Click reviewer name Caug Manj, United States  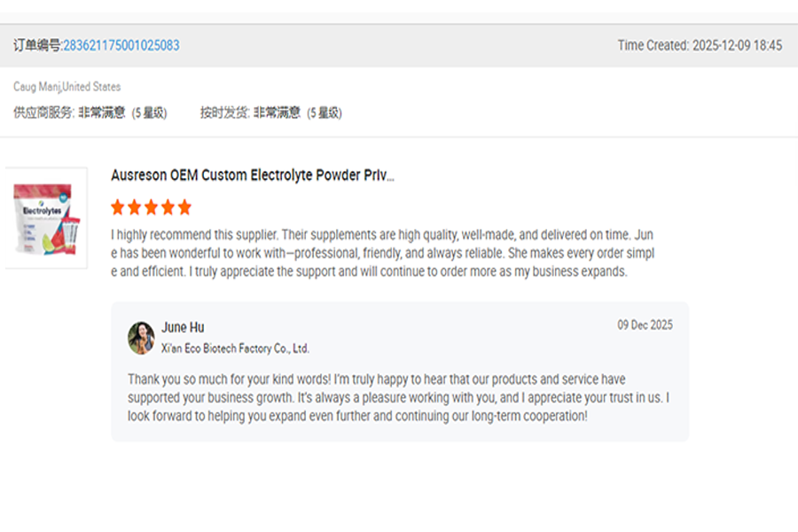(x=66, y=87)
